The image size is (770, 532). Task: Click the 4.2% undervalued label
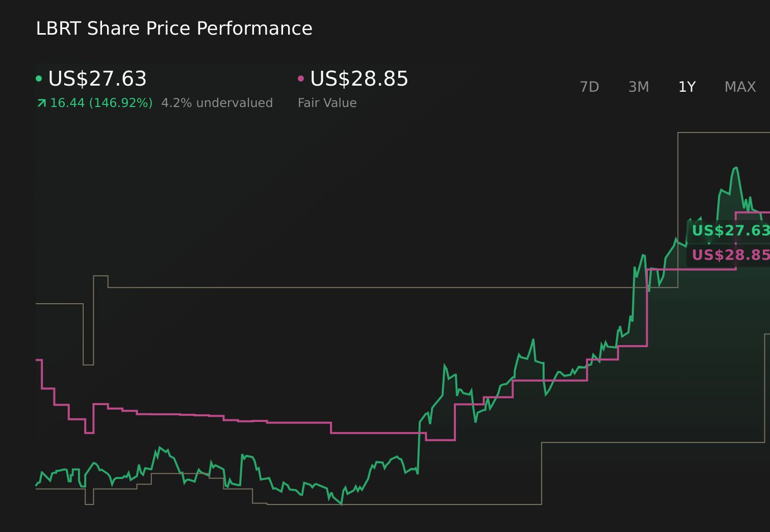point(217,102)
